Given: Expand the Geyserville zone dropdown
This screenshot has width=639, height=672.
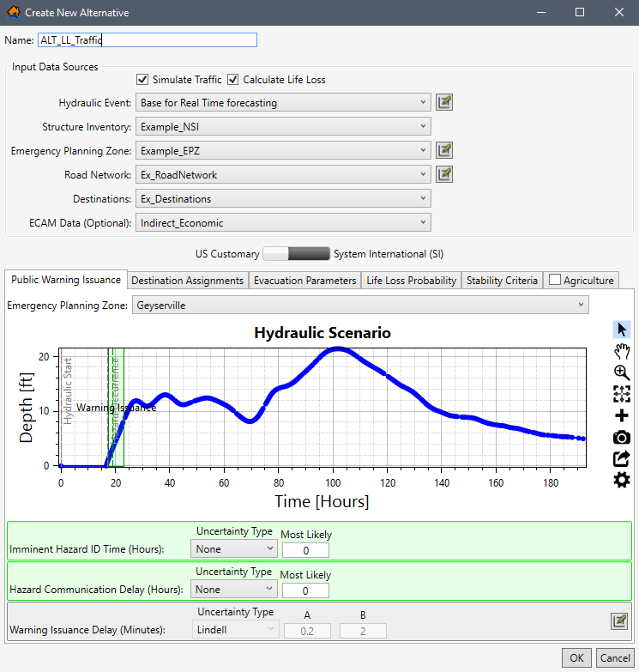Looking at the screenshot, I should click(x=360, y=306).
